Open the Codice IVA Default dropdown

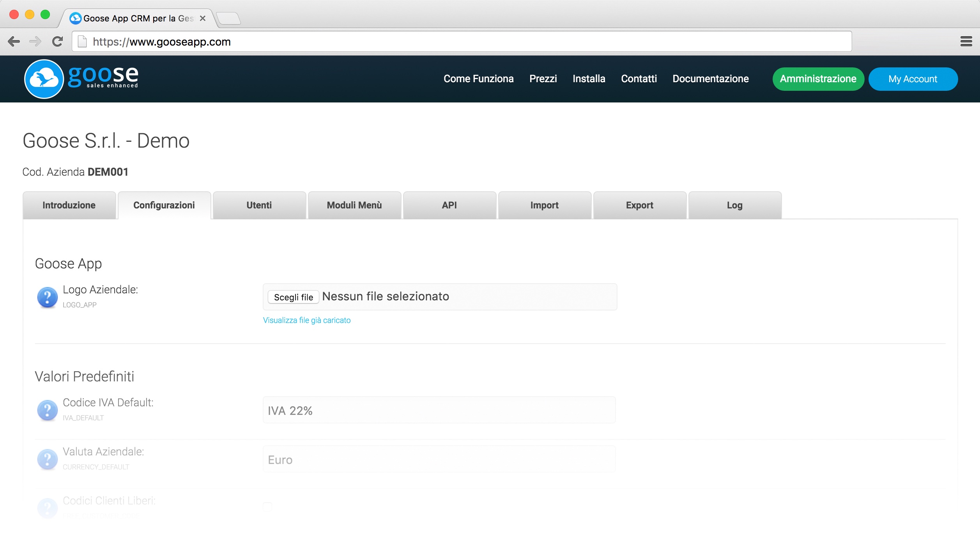(439, 410)
